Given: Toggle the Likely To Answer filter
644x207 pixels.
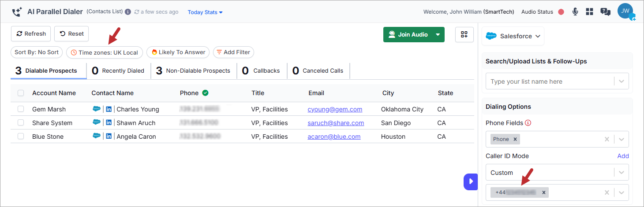Looking at the screenshot, I should tap(178, 52).
